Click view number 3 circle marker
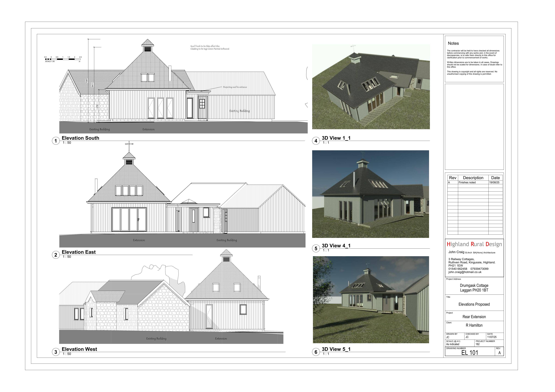The image size is (555, 392). coord(56,352)
